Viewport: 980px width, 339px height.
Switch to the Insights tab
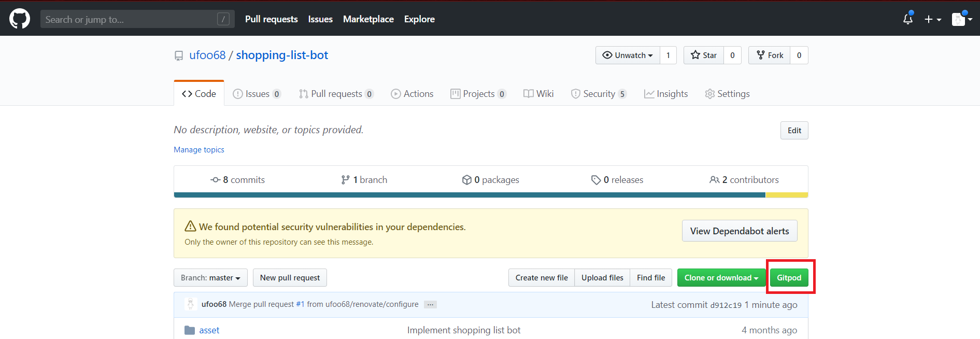click(x=666, y=94)
